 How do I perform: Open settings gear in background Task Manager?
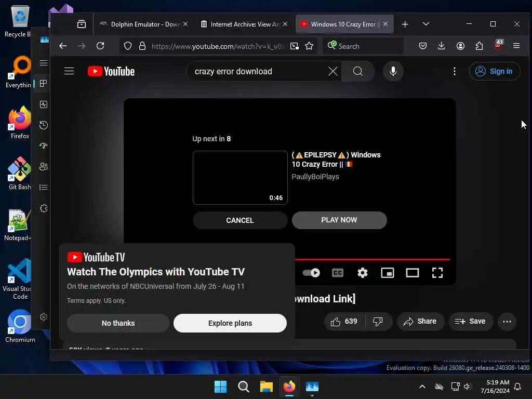tap(44, 317)
